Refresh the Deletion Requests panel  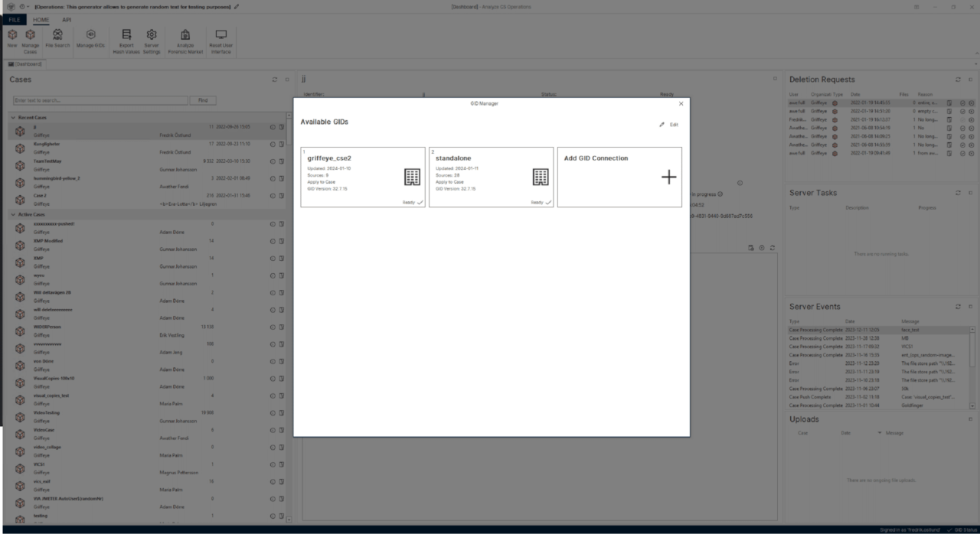coord(957,80)
